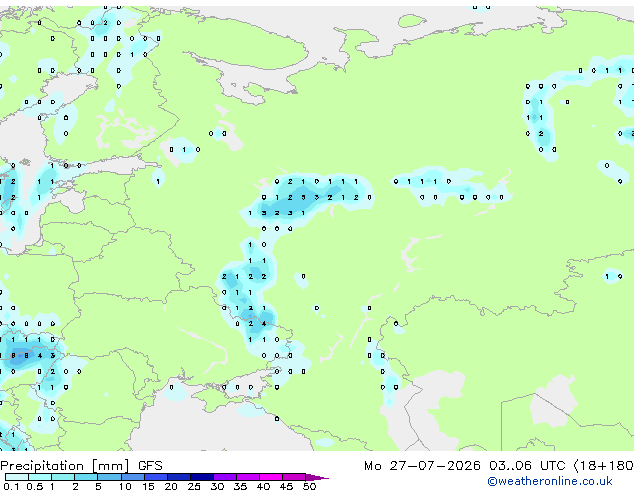
Task: Click the "Mo 27-07-2026" date text
Action: (x=423, y=466)
